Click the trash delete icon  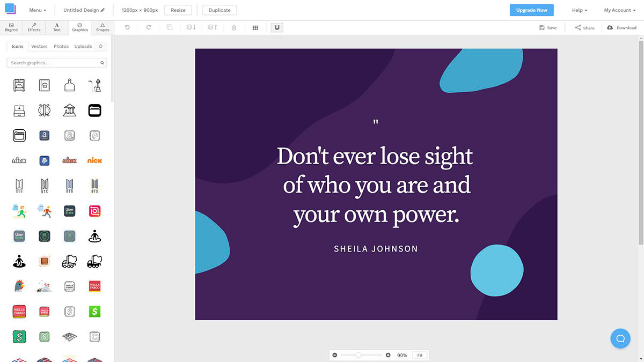234,27
